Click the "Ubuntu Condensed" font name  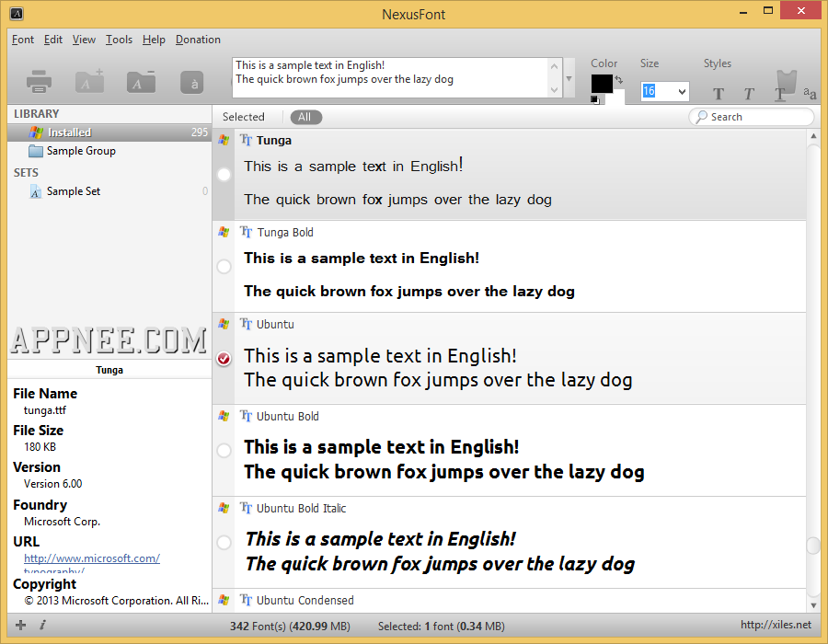[x=305, y=600]
